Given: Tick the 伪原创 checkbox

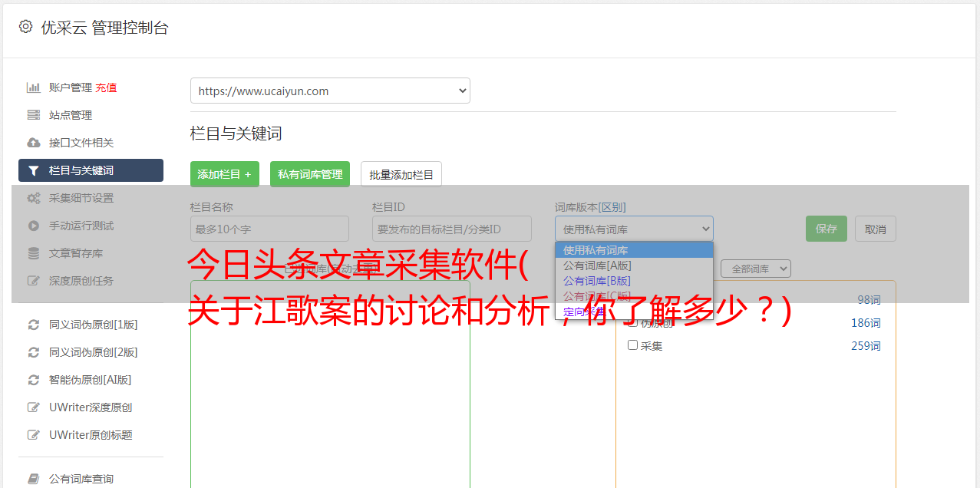Looking at the screenshot, I should pos(633,322).
